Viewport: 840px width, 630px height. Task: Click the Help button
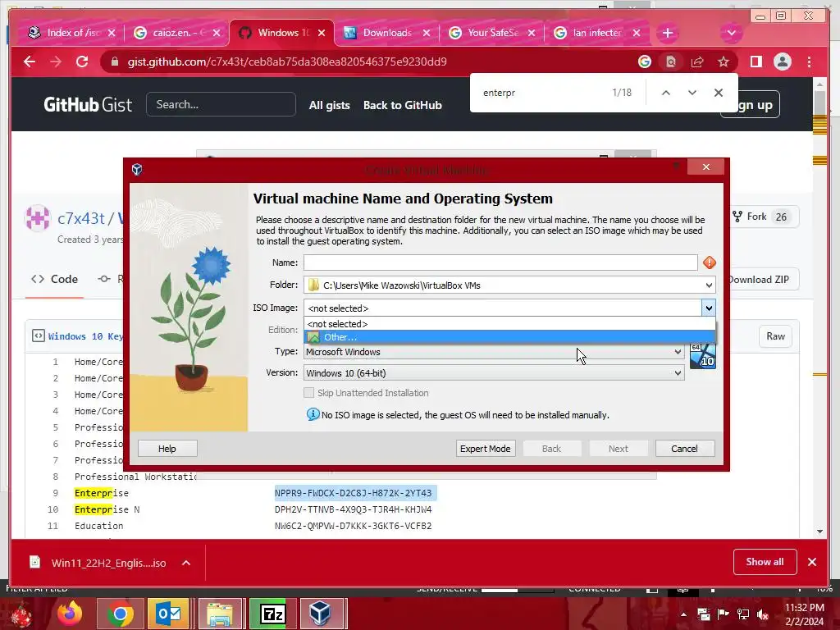[x=167, y=449]
